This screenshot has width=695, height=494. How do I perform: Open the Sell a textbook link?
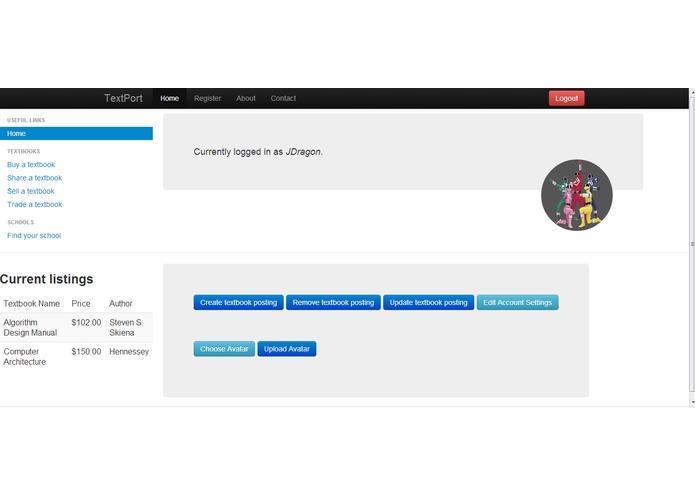(31, 191)
